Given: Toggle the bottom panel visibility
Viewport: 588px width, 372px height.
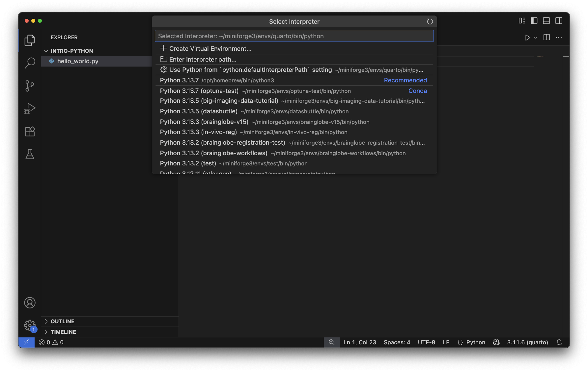Looking at the screenshot, I should pyautogui.click(x=546, y=21).
